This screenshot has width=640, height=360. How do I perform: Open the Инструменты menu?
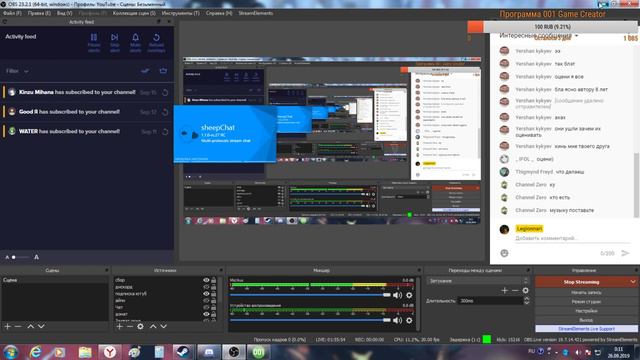[180, 13]
